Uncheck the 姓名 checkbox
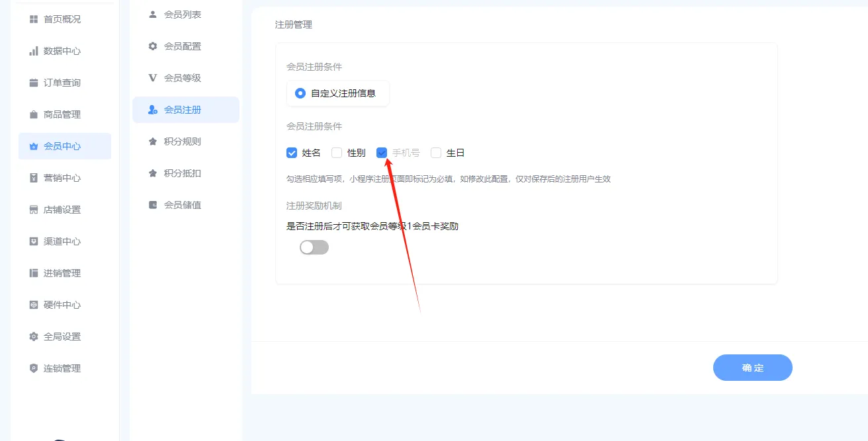Screen dimensions: 868x441 (x=291, y=152)
